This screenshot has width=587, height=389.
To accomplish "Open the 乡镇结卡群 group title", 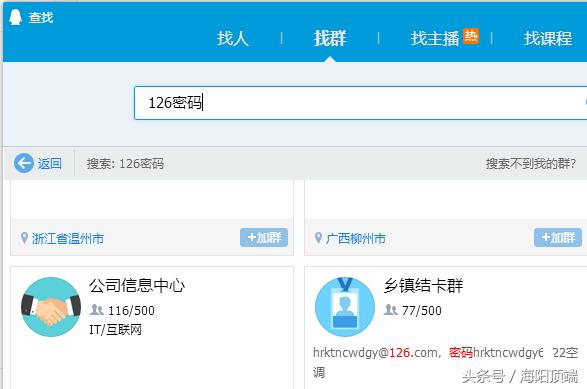I will tap(423, 286).
